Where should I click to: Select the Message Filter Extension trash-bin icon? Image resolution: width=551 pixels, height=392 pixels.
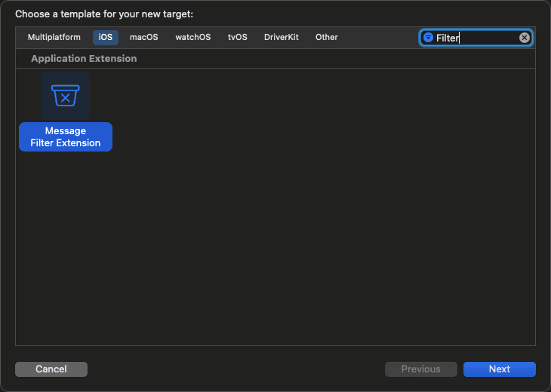coord(66,96)
